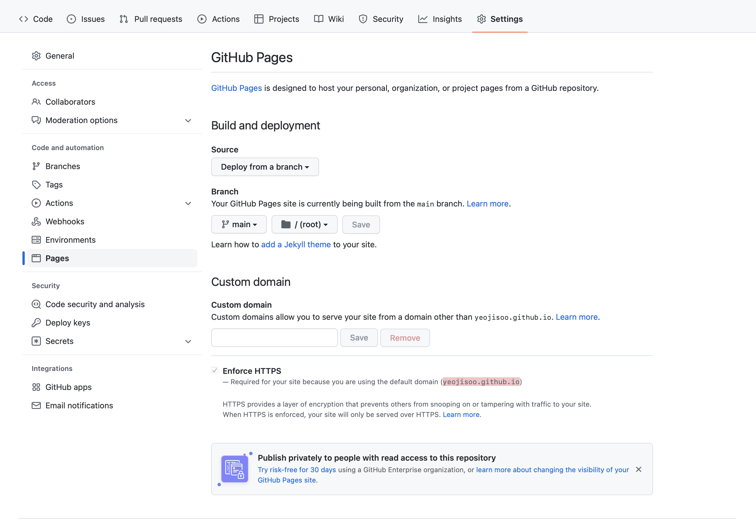Go to the Pull requests tab
Image resolution: width=756 pixels, height=532 pixels.
click(x=151, y=19)
